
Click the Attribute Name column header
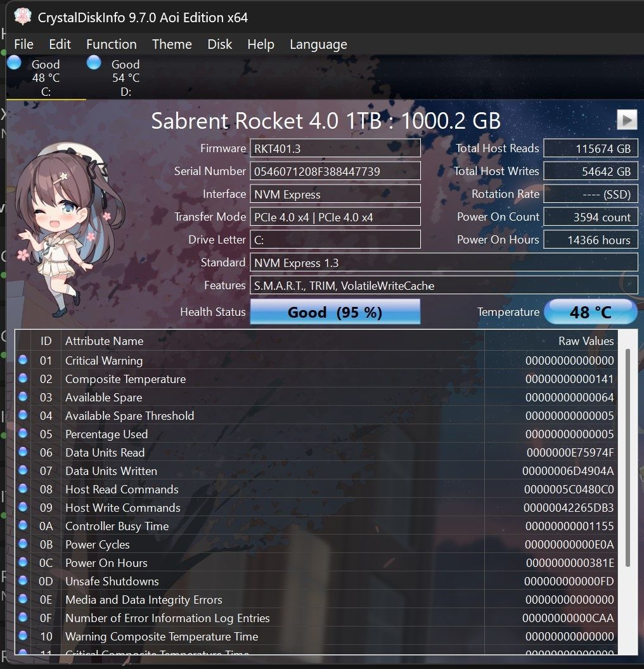coord(273,341)
